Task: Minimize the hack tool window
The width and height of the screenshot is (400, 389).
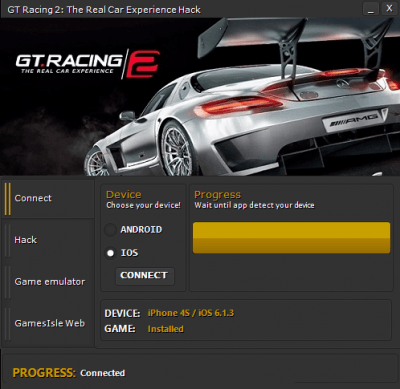Action: [x=371, y=9]
